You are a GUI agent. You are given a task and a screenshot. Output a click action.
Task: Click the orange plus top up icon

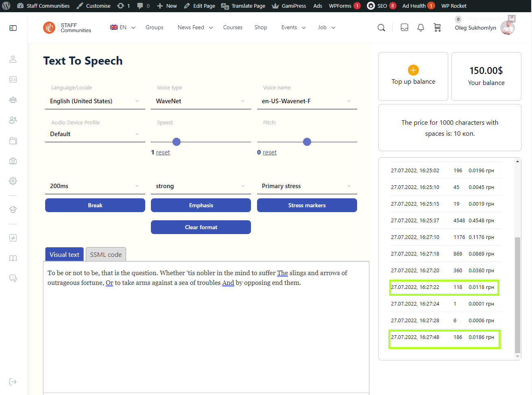tap(413, 70)
